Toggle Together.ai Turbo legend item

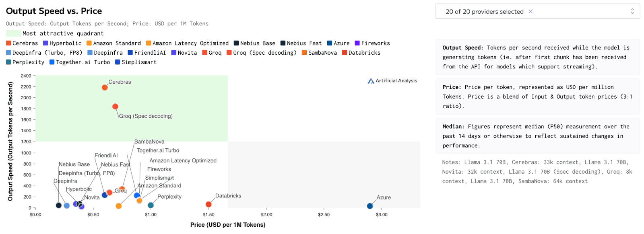coord(80,62)
